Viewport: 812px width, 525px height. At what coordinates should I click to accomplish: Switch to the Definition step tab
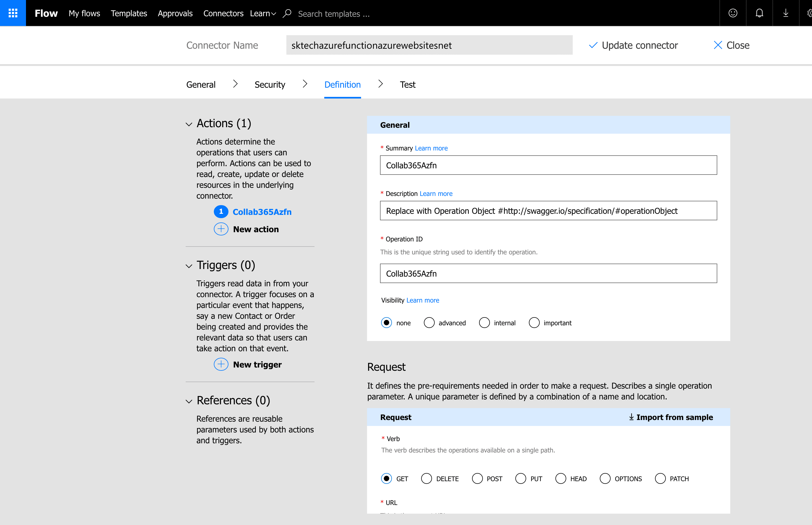click(342, 84)
